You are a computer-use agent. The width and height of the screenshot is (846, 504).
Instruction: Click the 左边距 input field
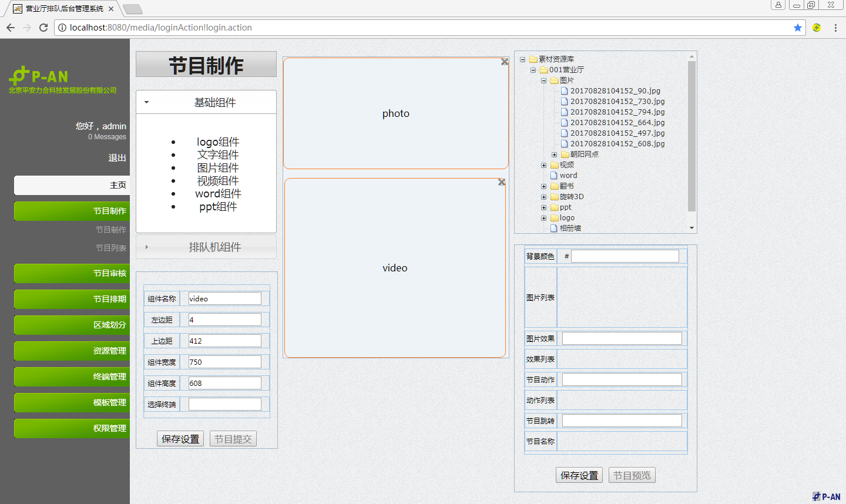pos(225,320)
